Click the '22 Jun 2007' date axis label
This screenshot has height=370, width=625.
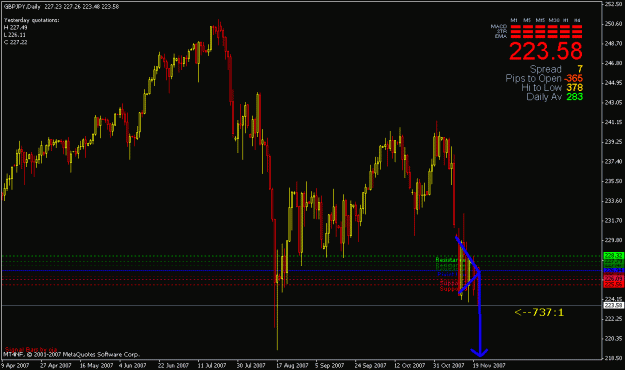[173, 365]
